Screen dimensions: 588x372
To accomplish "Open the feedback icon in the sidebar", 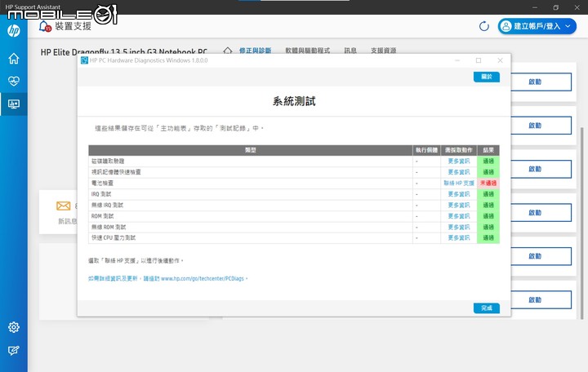I will [x=14, y=350].
